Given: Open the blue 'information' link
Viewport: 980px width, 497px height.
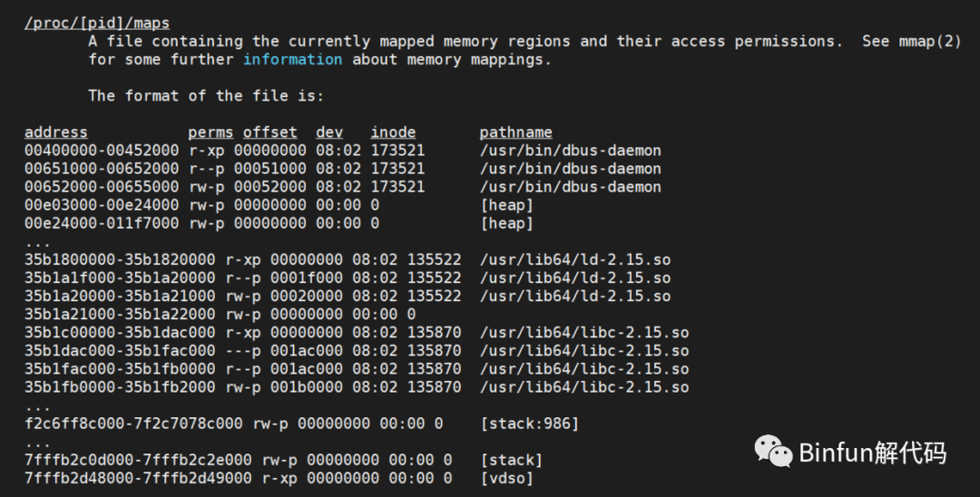Looking at the screenshot, I should pos(292,60).
